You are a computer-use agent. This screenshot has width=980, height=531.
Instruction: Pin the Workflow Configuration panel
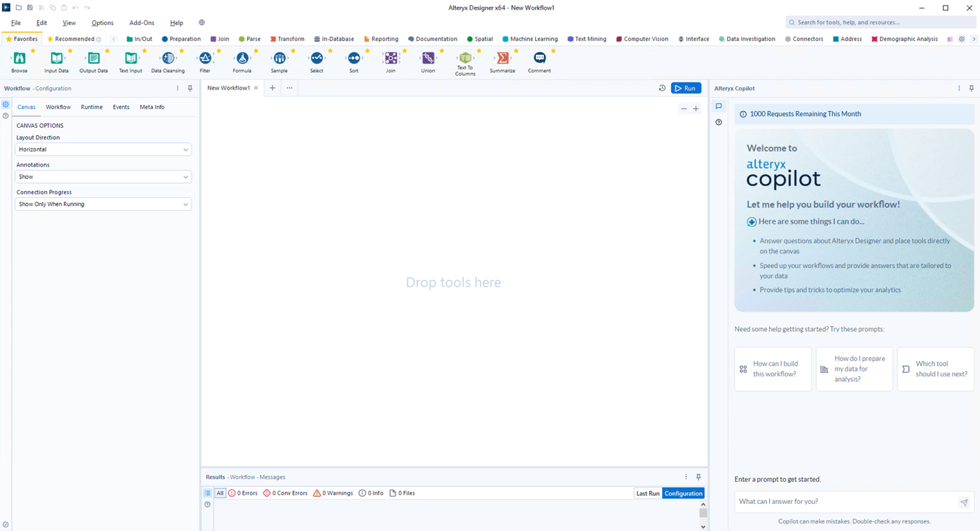coord(190,88)
